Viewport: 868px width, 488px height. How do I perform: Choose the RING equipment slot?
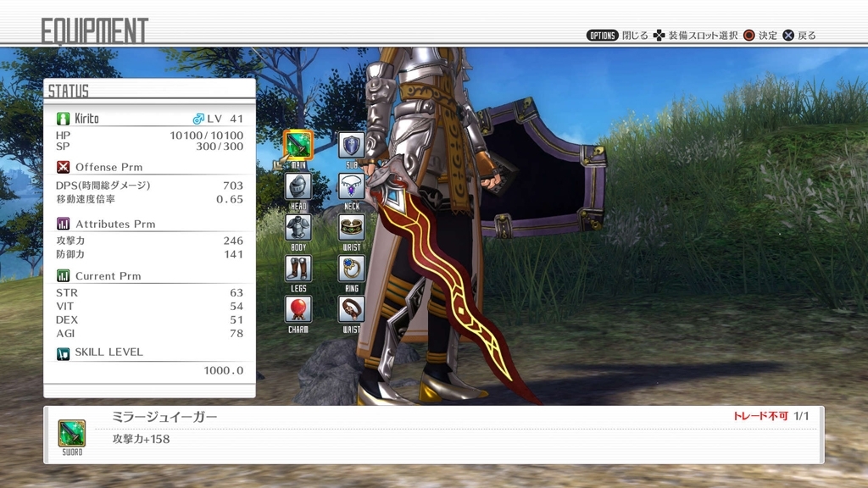pos(352,268)
